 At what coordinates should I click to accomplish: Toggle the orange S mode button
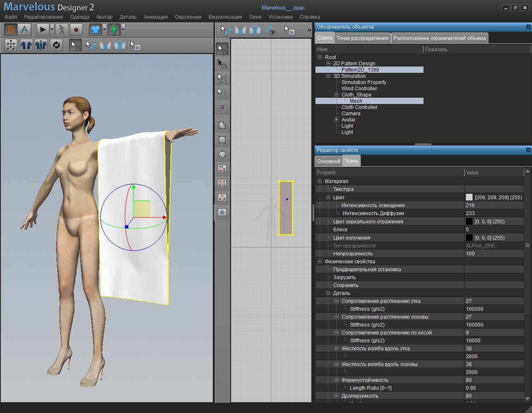coord(11,30)
